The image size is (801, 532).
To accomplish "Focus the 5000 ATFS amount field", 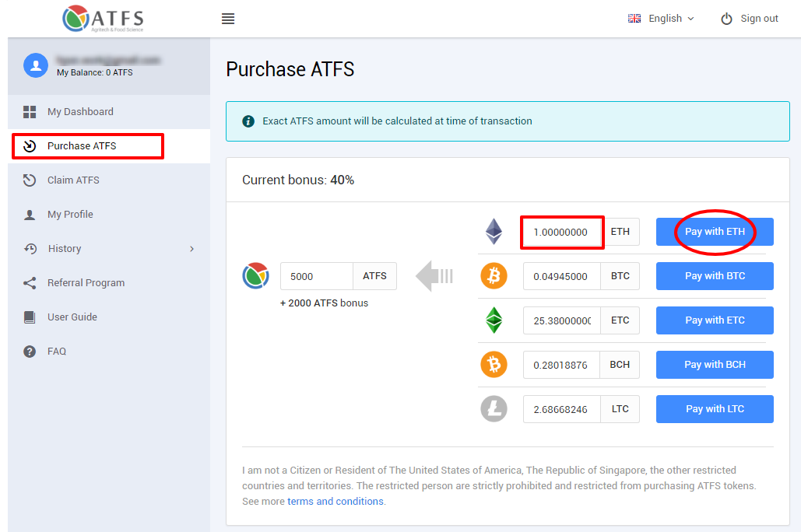I will coord(317,276).
